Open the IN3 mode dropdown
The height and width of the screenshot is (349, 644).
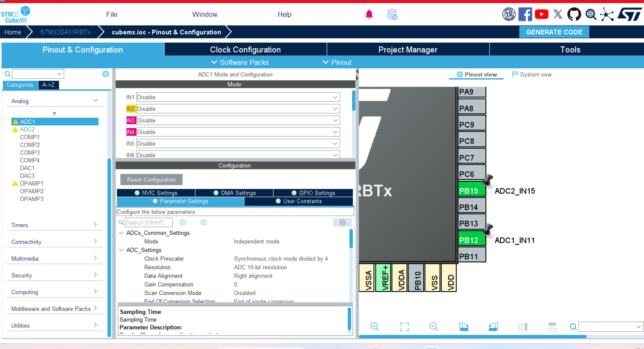[238, 121]
